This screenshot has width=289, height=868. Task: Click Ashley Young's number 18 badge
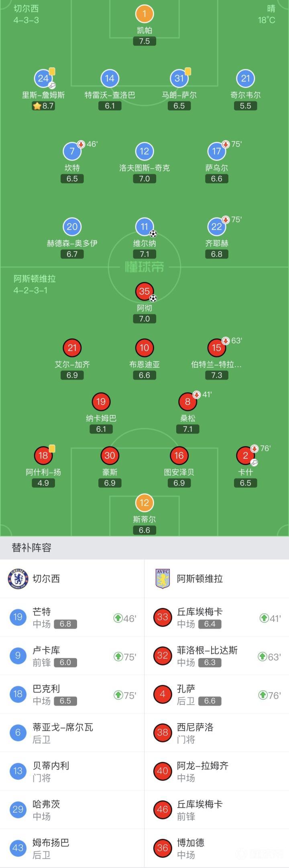point(43,455)
